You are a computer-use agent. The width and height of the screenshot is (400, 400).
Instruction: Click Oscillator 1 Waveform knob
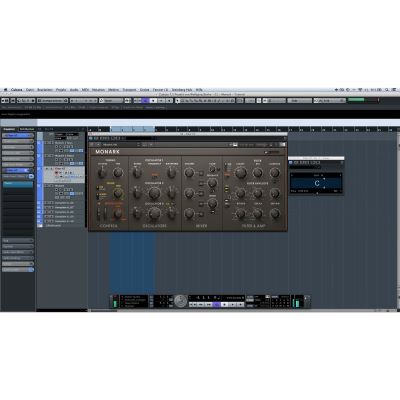click(171, 172)
